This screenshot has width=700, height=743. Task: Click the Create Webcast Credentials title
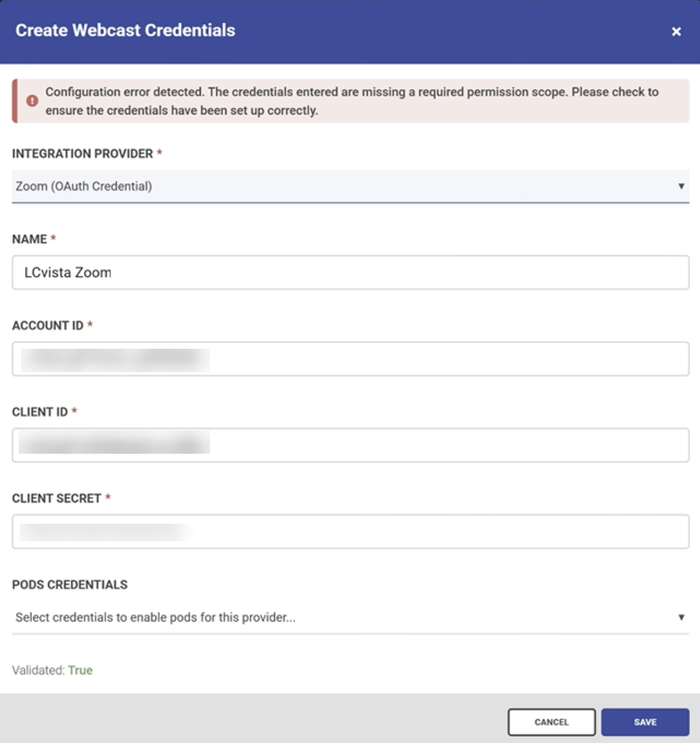(x=125, y=30)
